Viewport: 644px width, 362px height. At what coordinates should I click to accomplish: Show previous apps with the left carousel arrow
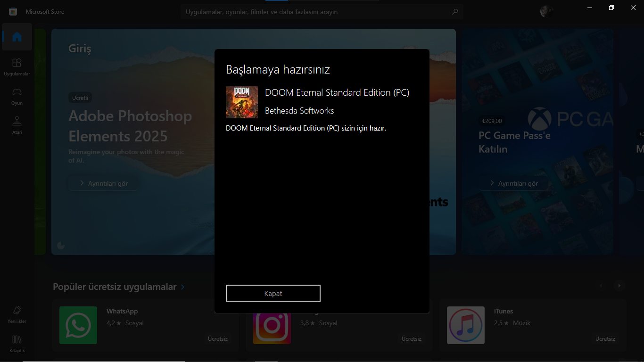601,286
